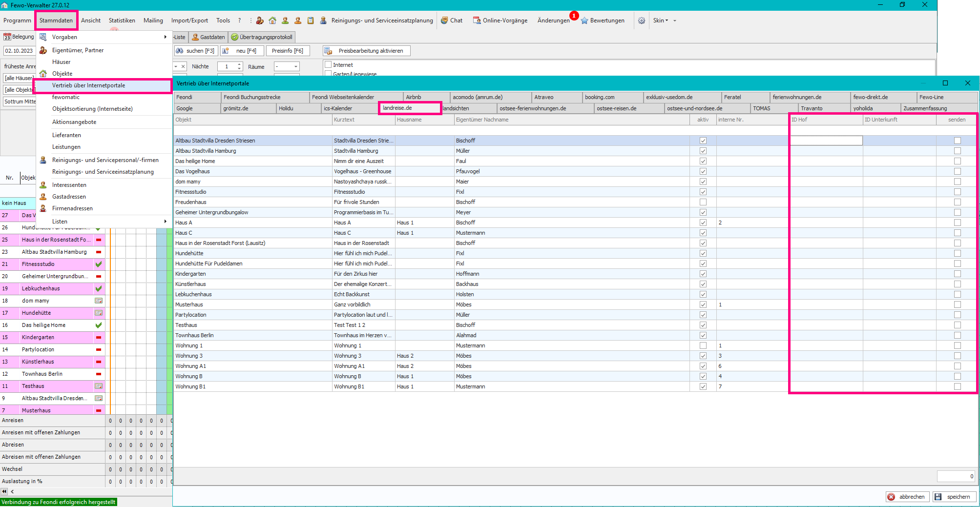Open the Räume combo box
Image resolution: width=980 pixels, height=507 pixels.
click(287, 66)
